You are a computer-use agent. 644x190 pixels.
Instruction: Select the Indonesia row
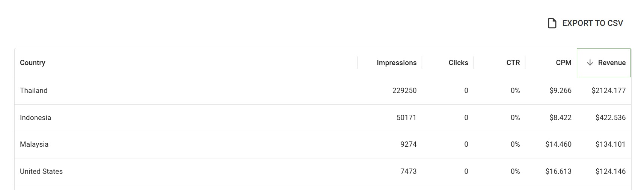pos(323,118)
